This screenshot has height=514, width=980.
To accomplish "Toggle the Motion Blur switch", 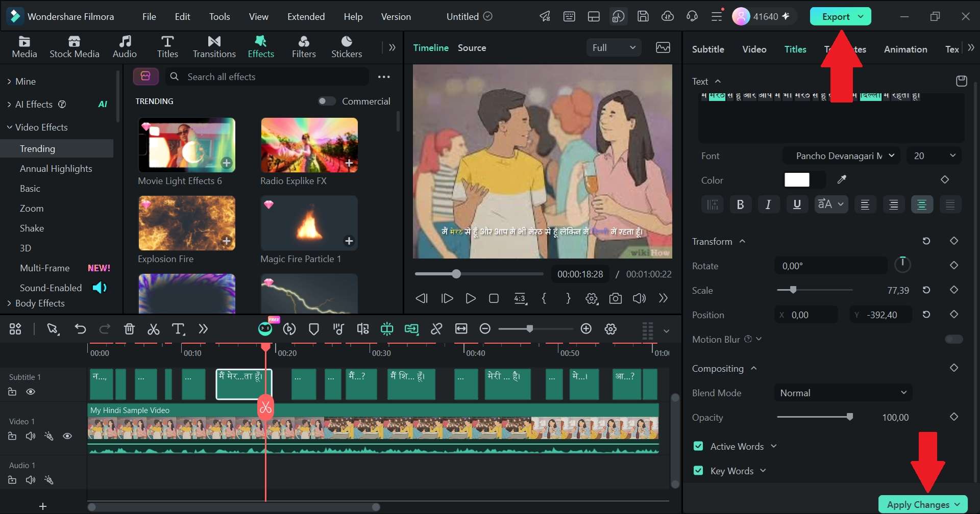I will pos(954,339).
